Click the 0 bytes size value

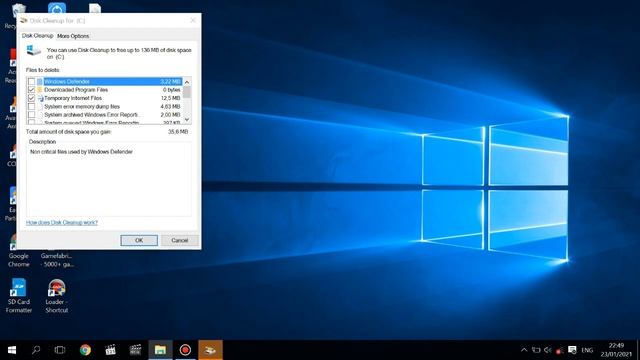click(171, 90)
